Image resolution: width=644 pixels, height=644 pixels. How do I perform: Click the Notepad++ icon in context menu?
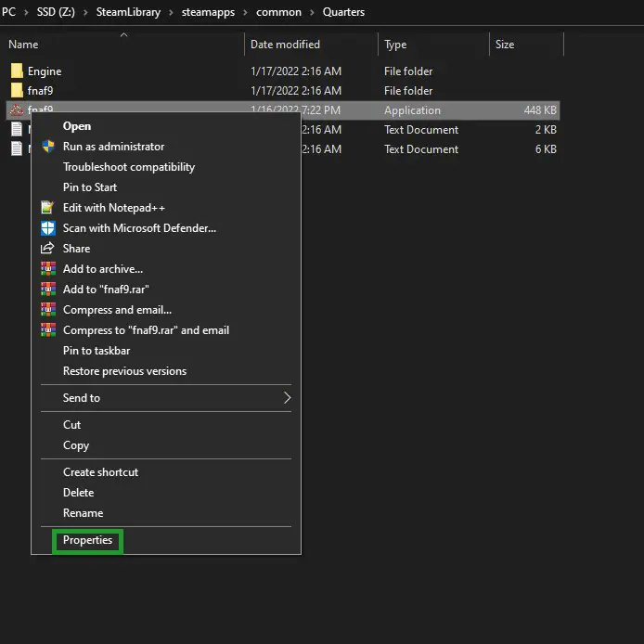click(x=47, y=208)
